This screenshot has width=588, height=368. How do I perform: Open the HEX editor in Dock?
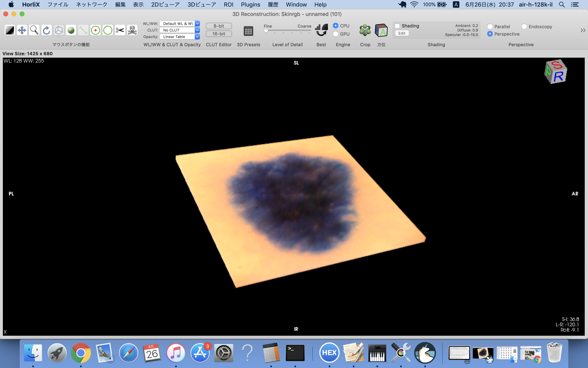(329, 353)
